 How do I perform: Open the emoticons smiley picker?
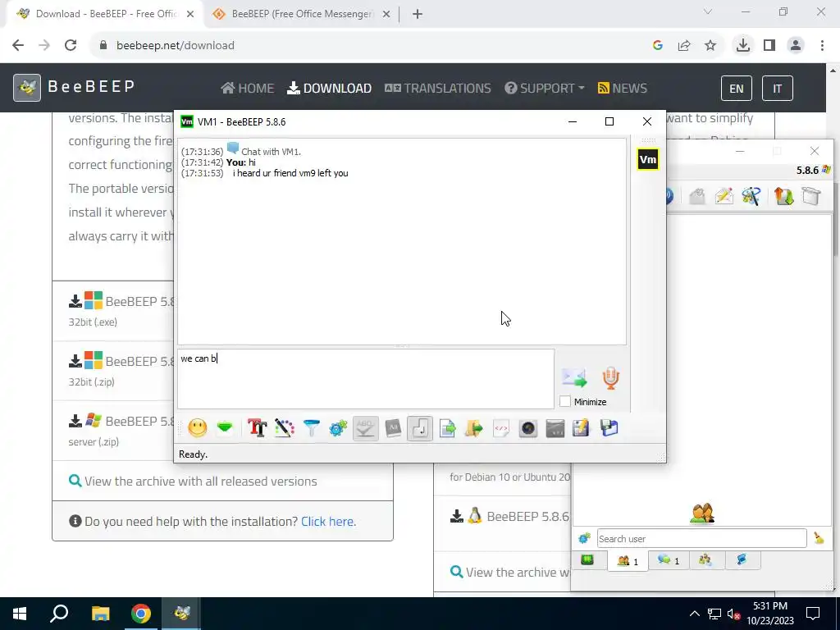coord(197,428)
